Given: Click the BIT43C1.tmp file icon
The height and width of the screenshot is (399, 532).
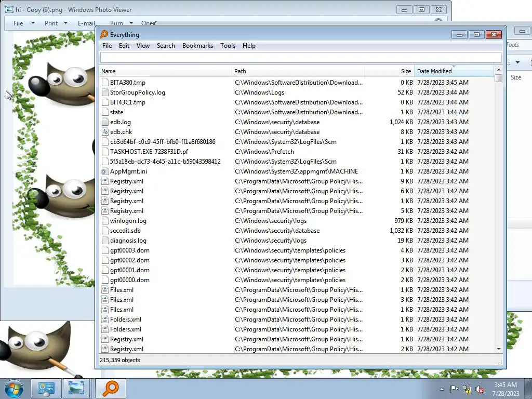Looking at the screenshot, I should (x=105, y=102).
